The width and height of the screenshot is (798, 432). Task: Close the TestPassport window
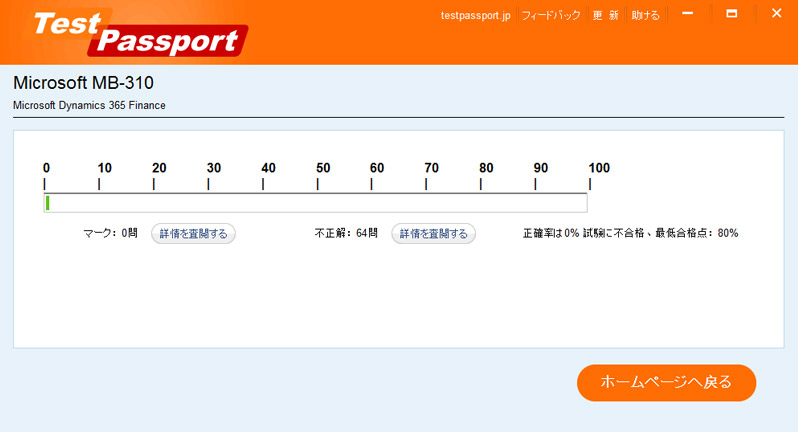click(776, 14)
